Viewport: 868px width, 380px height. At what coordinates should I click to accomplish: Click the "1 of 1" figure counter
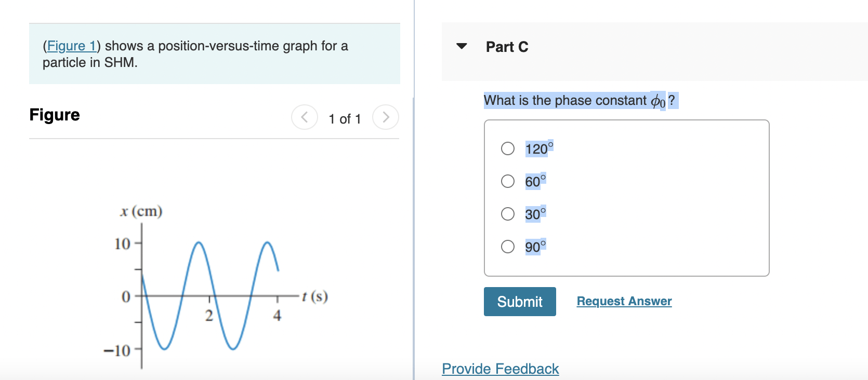pos(345,119)
